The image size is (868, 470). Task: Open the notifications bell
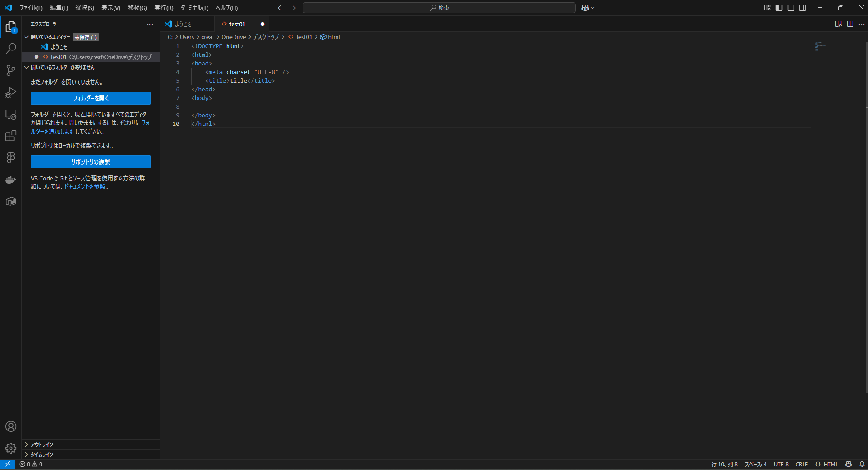pos(862,464)
